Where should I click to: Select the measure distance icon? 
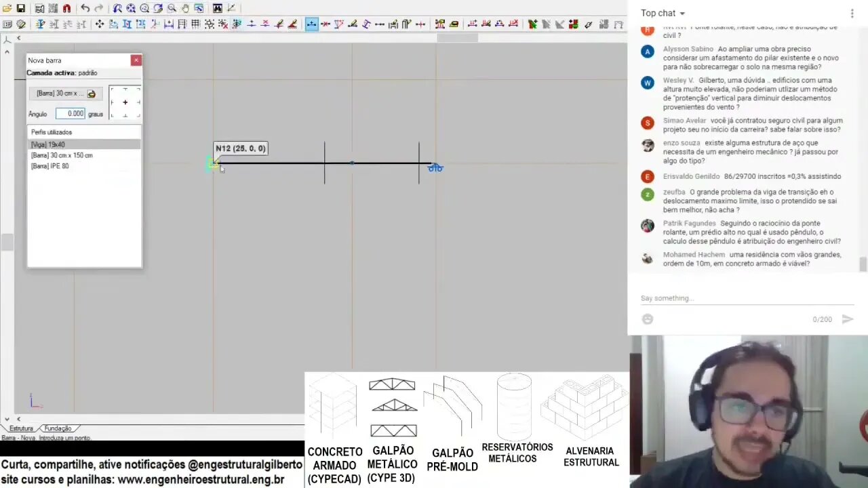tap(231, 8)
